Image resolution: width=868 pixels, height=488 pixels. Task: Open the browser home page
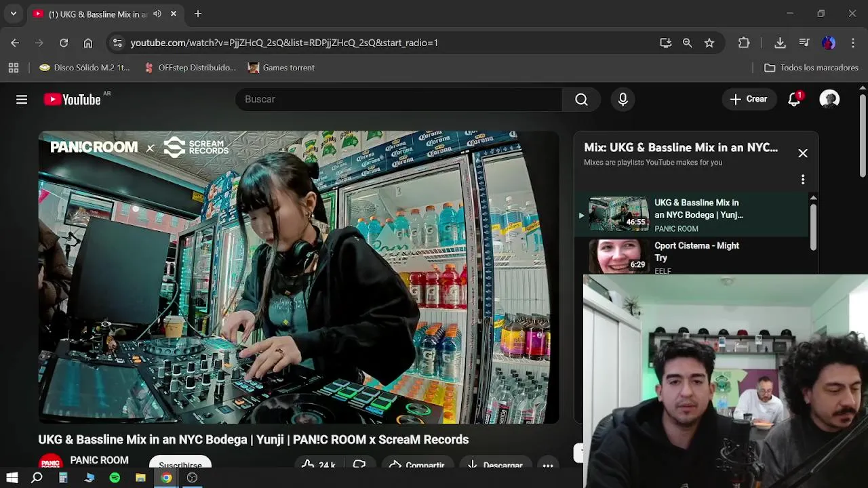coord(88,43)
